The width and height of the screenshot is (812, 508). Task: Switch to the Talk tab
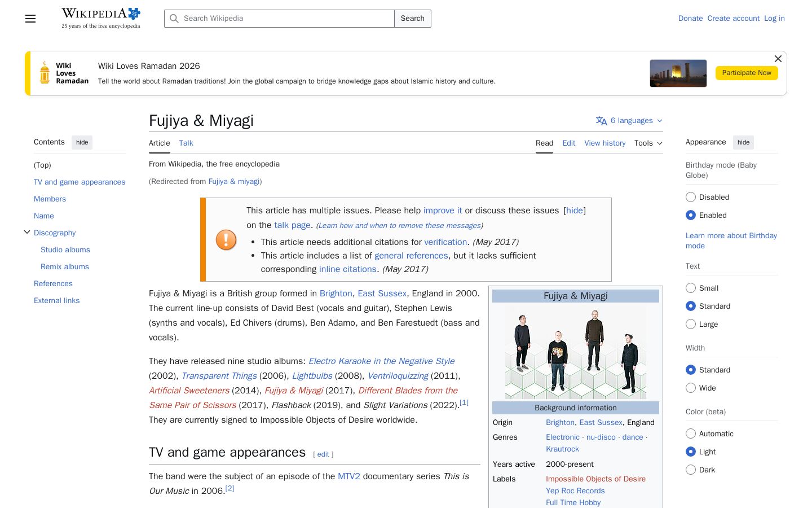[x=186, y=143]
